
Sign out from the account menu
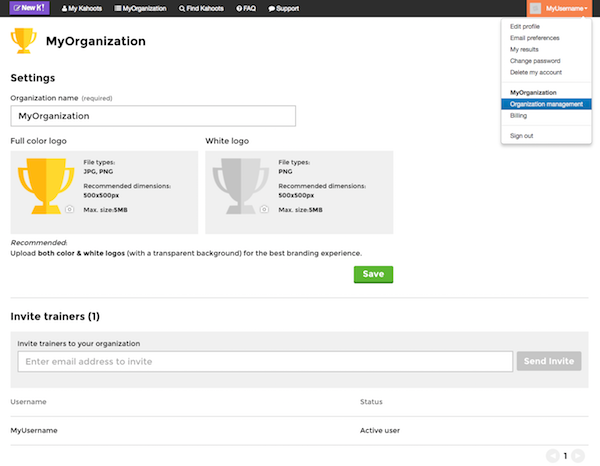[x=521, y=136]
